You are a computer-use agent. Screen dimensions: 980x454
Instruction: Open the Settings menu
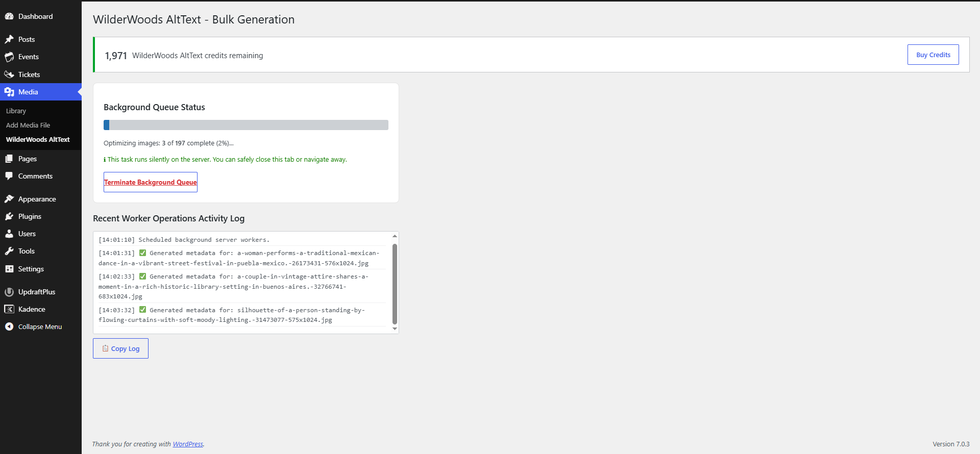pyautogui.click(x=31, y=269)
